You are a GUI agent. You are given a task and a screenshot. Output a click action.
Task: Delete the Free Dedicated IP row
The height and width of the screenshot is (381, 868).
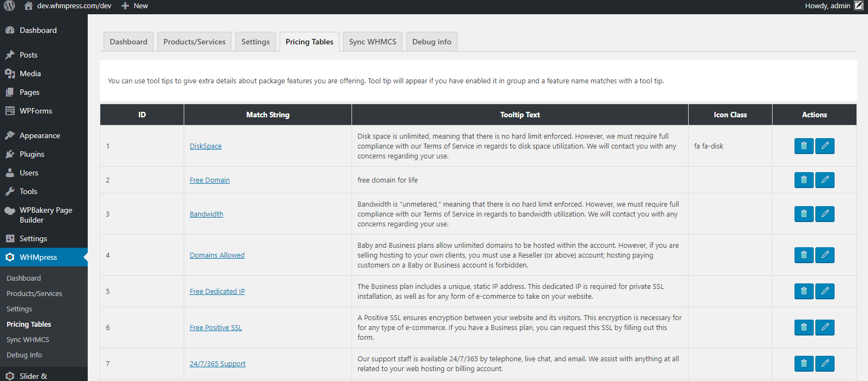(804, 291)
